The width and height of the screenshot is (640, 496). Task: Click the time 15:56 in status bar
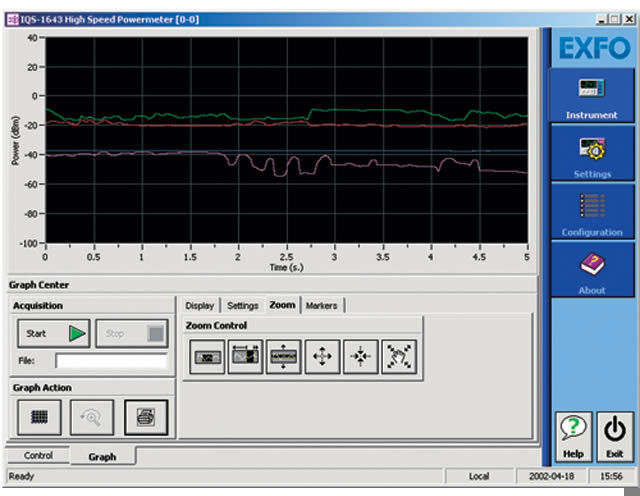click(x=611, y=476)
